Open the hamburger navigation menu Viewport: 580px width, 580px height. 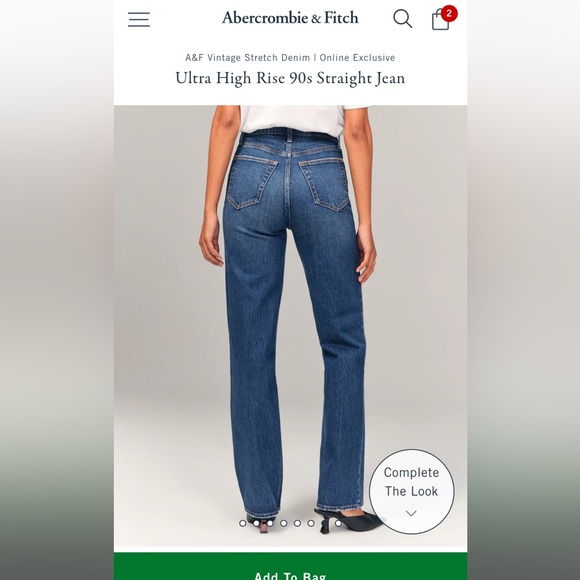[139, 19]
